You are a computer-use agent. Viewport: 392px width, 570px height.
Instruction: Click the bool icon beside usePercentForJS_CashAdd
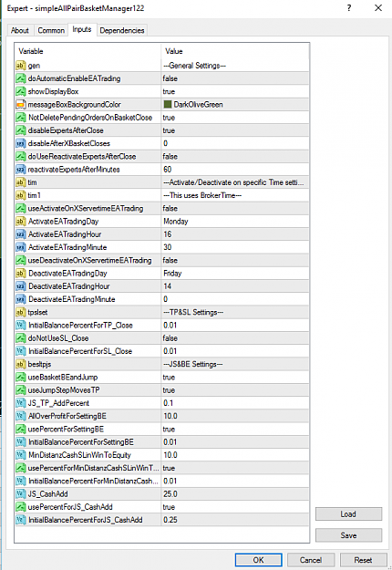[x=21, y=507]
